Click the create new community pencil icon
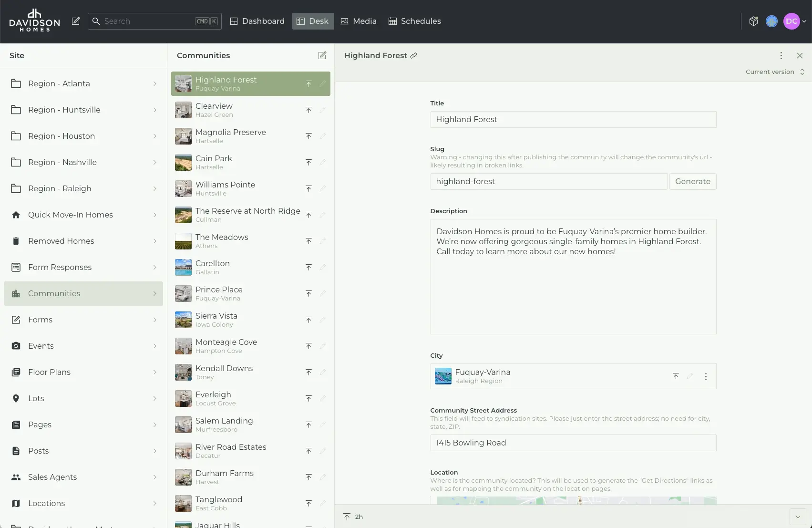Screen dimensions: 812x528 pos(322,55)
